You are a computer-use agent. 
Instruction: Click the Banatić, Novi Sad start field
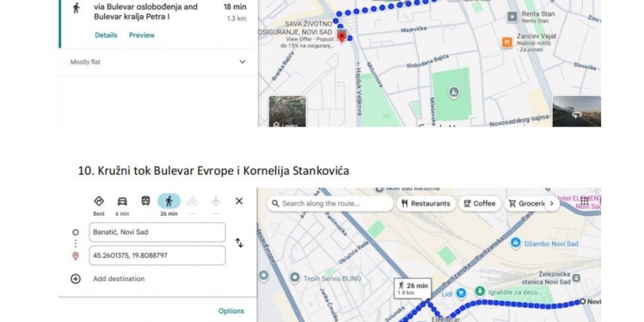tap(157, 232)
